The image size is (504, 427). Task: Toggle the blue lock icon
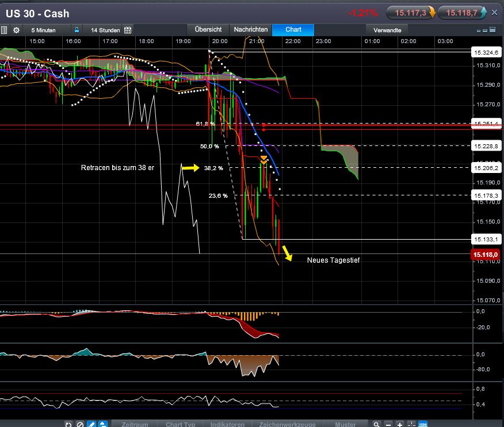[x=77, y=30]
